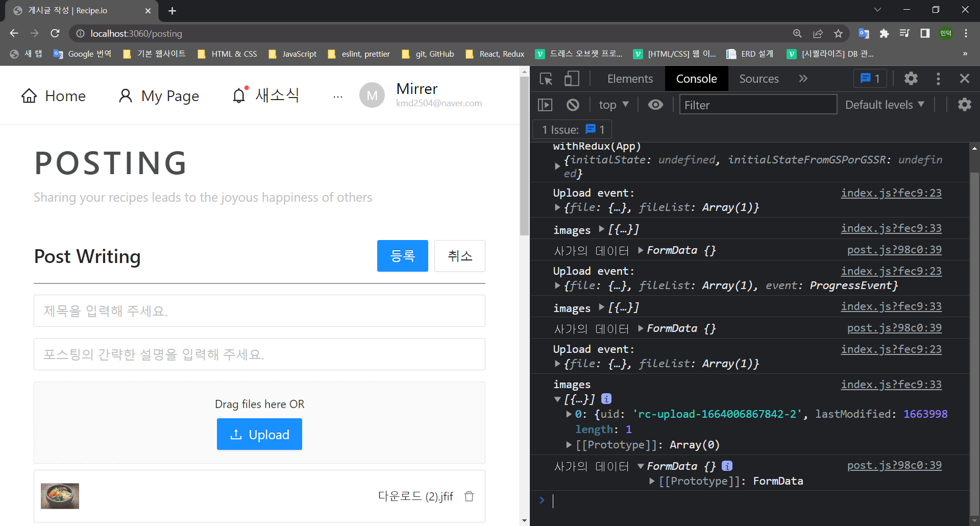Open the Google Translate extension icon
Screen dimensions: 980x526
(x=864, y=33)
